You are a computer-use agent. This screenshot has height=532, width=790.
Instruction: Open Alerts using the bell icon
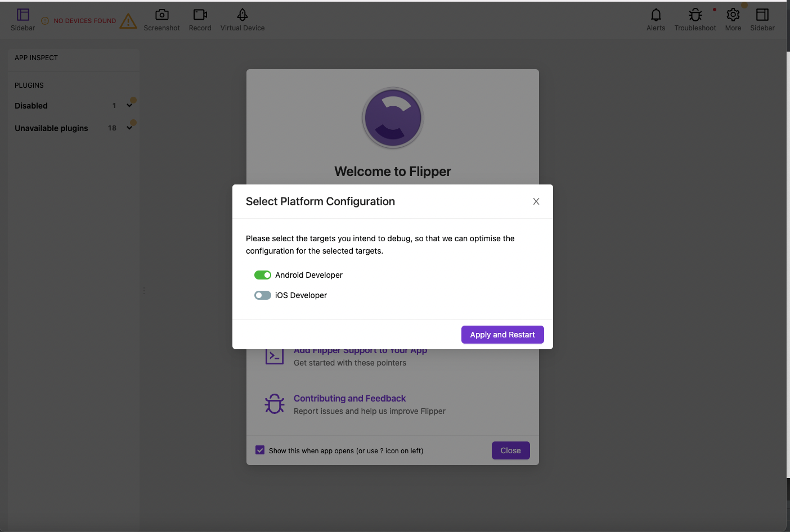[x=656, y=15]
